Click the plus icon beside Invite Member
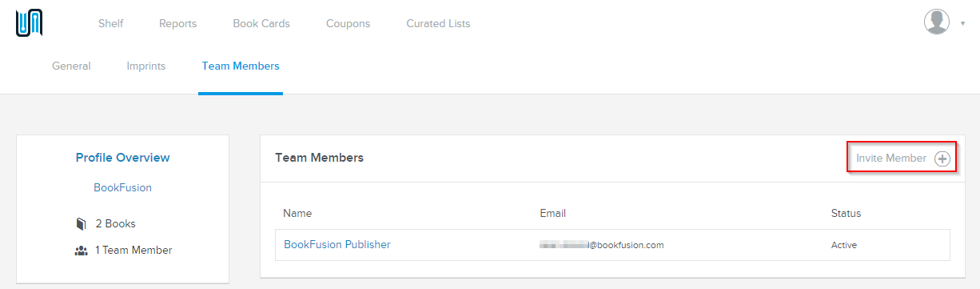Viewport: 980px width, 289px height. [x=942, y=159]
